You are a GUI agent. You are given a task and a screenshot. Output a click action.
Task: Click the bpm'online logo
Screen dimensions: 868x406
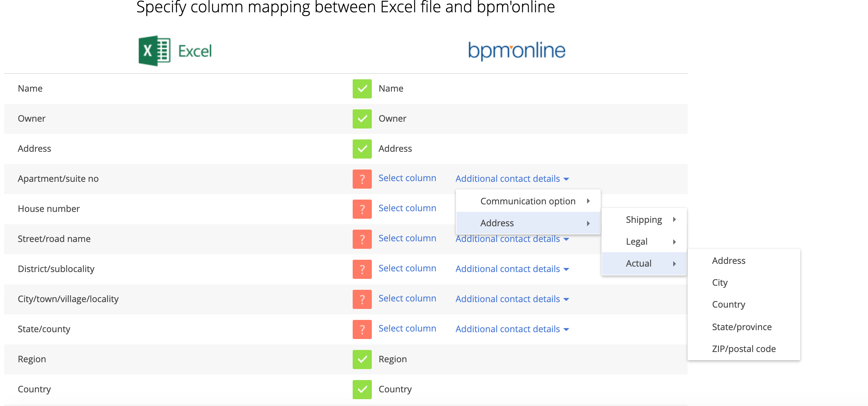coord(517,51)
